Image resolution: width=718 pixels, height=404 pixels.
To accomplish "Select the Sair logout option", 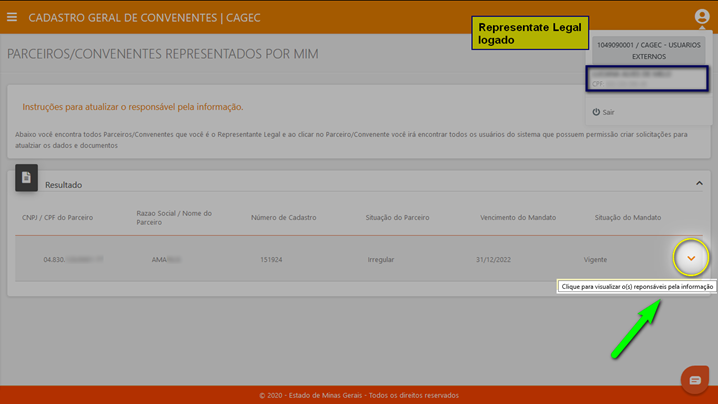I will tap(608, 112).
